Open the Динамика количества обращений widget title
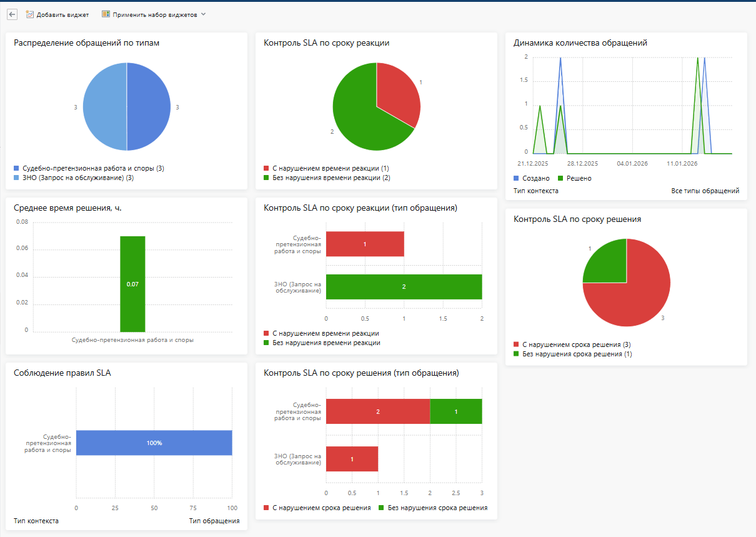Screen dimensions: 756x537 580,43
